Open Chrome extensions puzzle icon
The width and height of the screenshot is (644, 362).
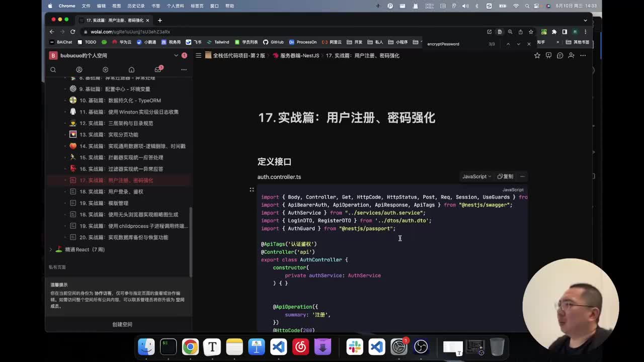coord(554,32)
